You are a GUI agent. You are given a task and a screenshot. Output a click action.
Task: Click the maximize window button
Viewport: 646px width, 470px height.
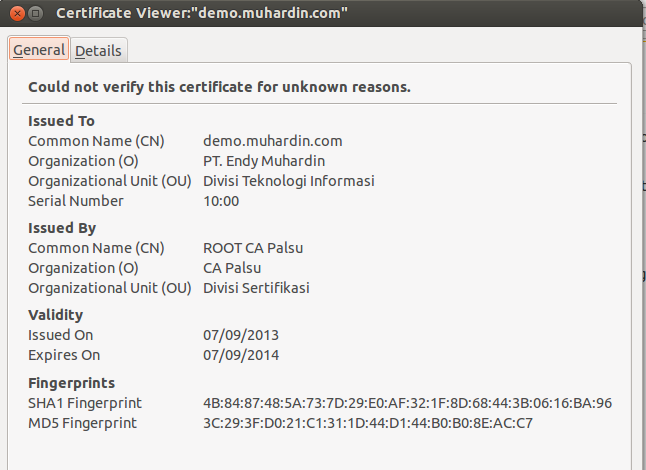[x=34, y=14]
